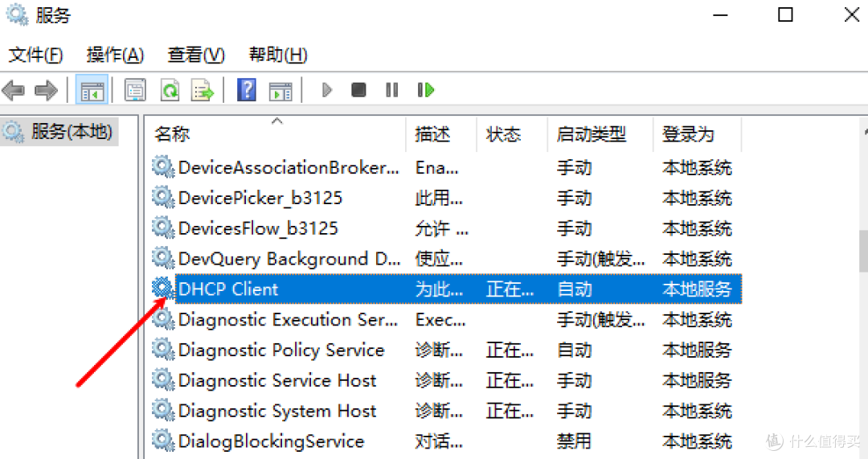Select the DevicePicker_b3125 service name
This screenshot has width=868, height=459.
260,198
